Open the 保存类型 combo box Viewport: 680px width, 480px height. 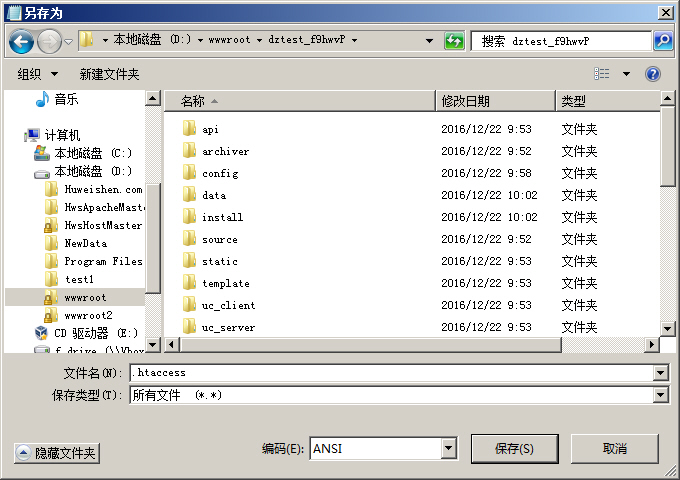pyautogui.click(x=399, y=395)
